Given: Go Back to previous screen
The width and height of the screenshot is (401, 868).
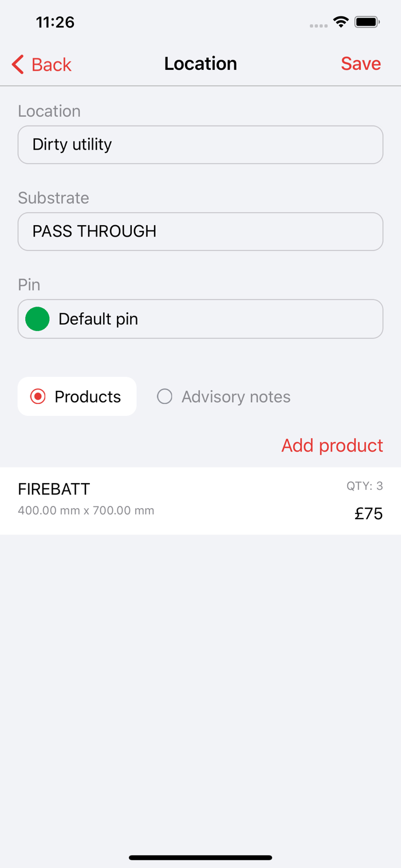Looking at the screenshot, I should point(41,64).
